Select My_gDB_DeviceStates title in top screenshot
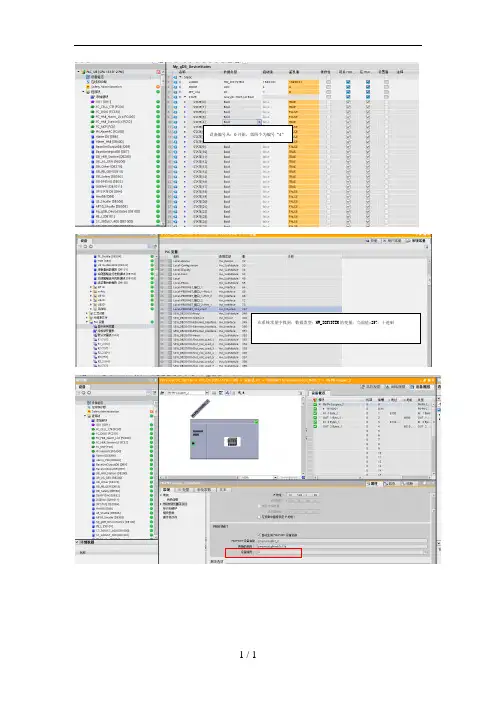This screenshot has width=496, height=702. (192, 66)
